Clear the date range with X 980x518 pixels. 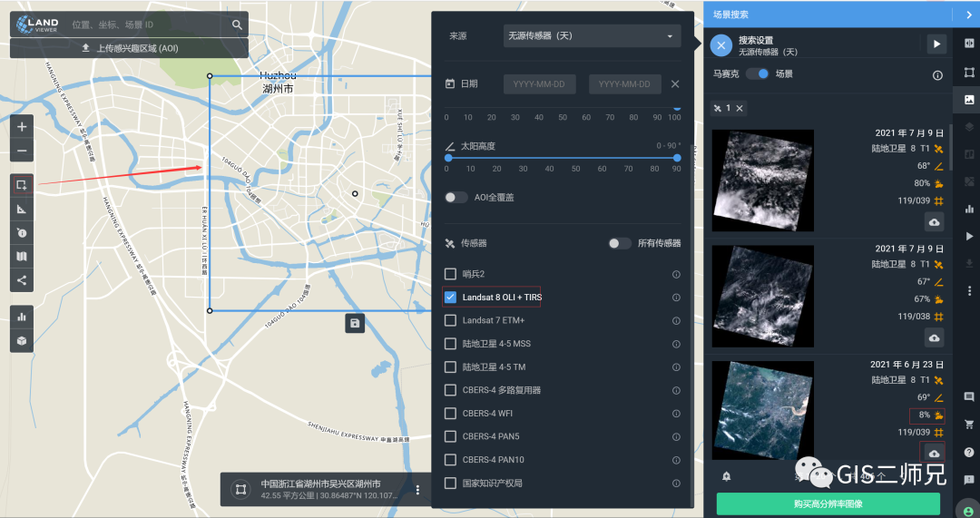click(x=675, y=83)
